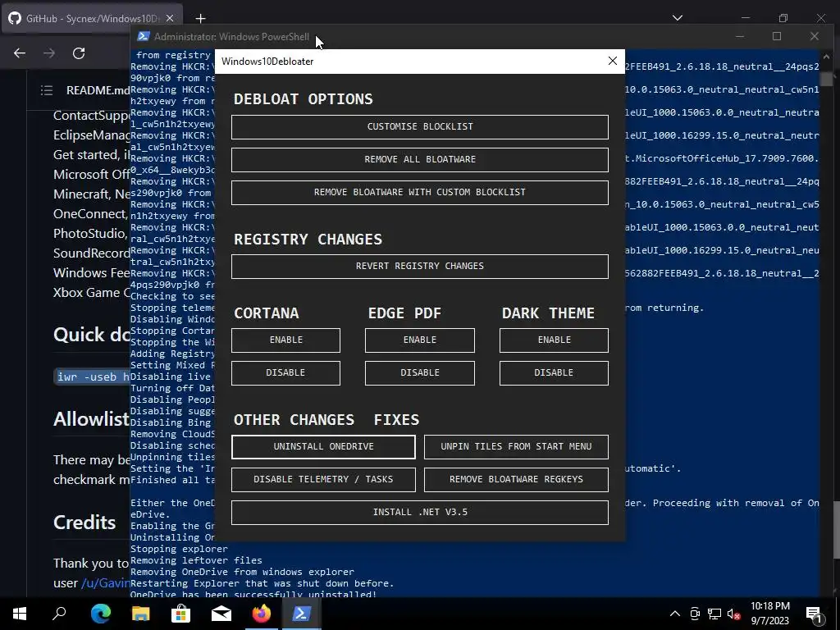Image resolution: width=840 pixels, height=630 pixels.
Task: Open Microsoft Store from the taskbar
Action: point(180,614)
